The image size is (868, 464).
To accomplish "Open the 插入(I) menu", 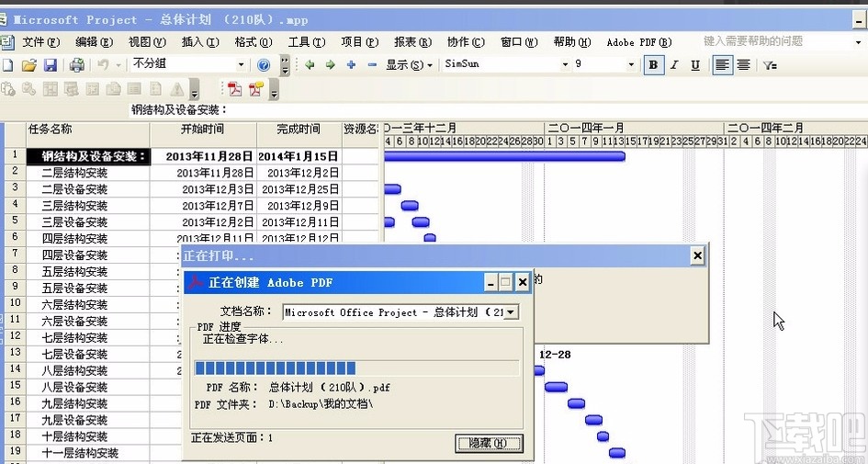I will click(x=200, y=42).
